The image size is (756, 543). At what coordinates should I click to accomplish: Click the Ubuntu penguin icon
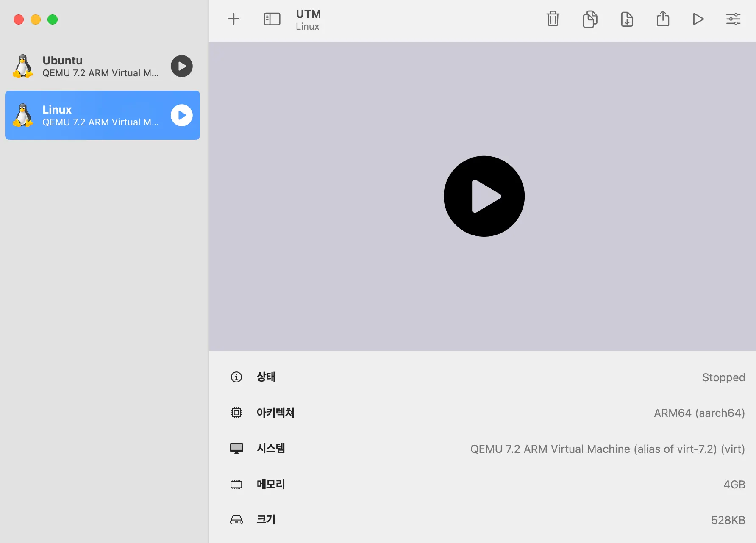[x=23, y=66]
